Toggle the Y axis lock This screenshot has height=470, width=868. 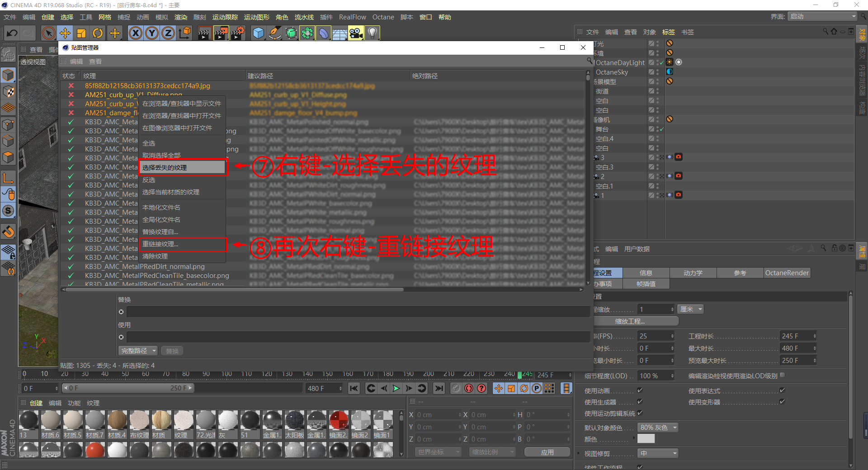click(x=152, y=33)
